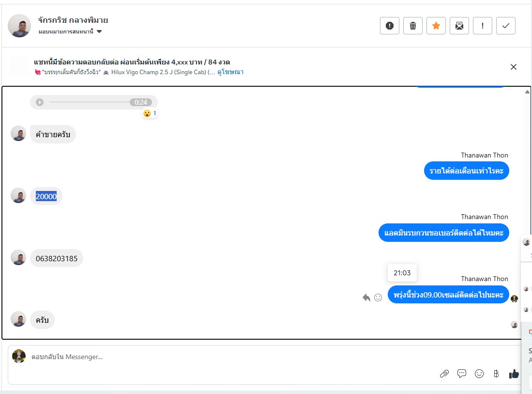React to message with smiley icon

[378, 298]
